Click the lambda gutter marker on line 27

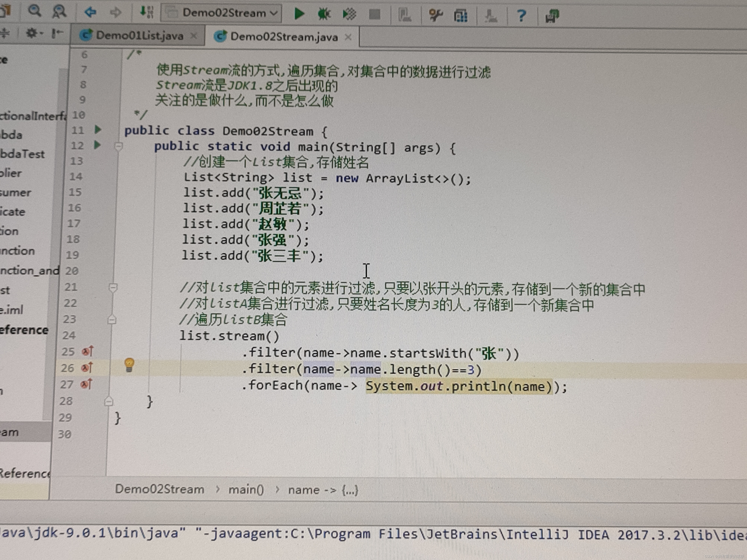tap(87, 384)
